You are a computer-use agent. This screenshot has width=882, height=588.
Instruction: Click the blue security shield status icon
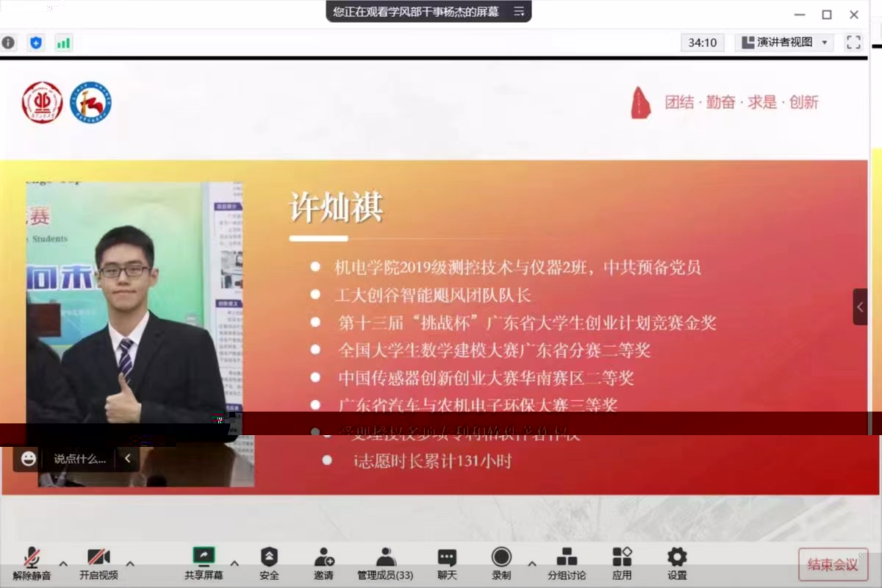(36, 43)
